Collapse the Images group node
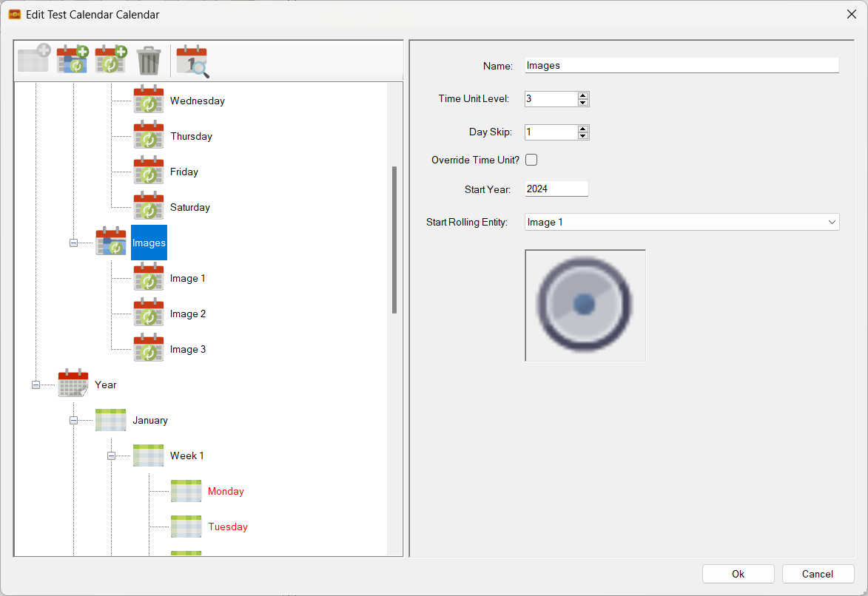Screen dimensions: 868x596 pos(73,243)
